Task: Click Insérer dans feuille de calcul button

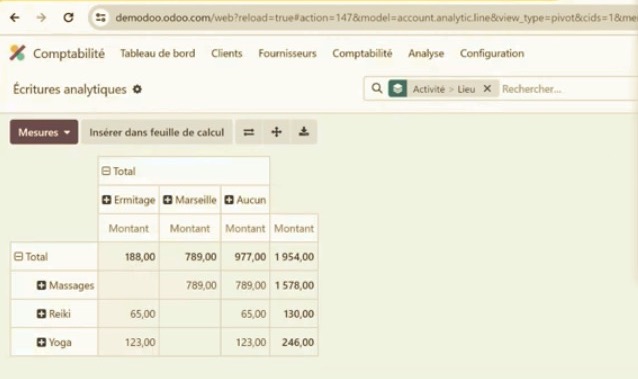Action: click(157, 132)
